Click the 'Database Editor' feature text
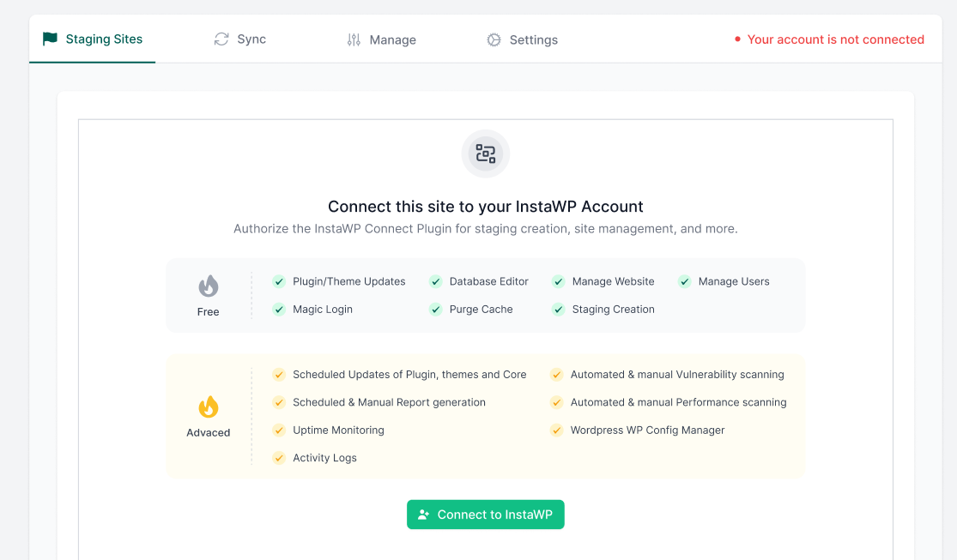Screen dimensions: 957x560 (x=489, y=281)
